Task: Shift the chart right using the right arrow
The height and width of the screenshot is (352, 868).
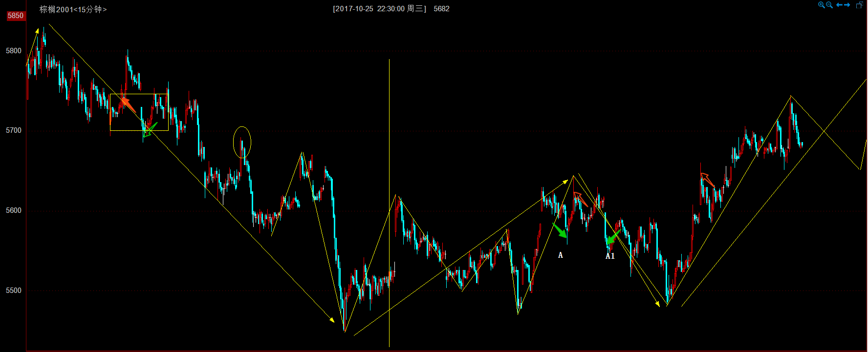Action: (847, 5)
